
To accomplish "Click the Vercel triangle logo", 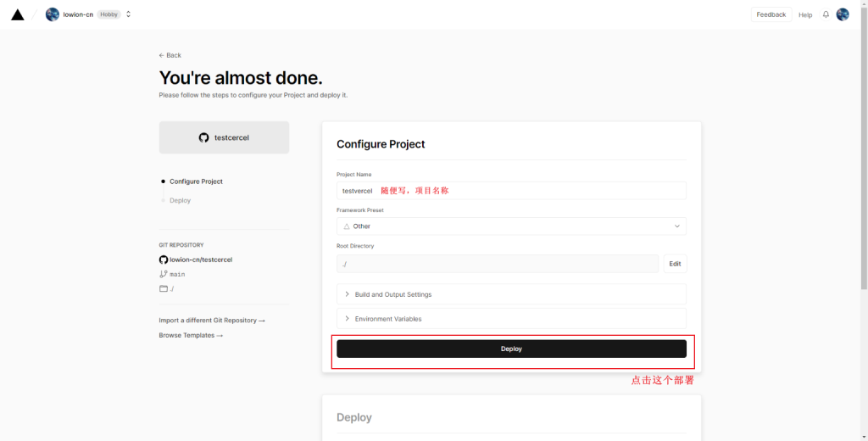I will [x=18, y=14].
